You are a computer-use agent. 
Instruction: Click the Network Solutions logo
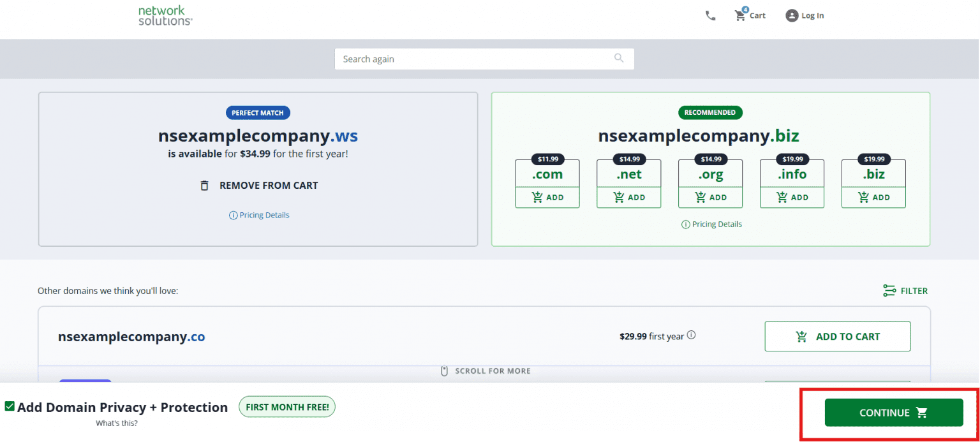point(165,15)
